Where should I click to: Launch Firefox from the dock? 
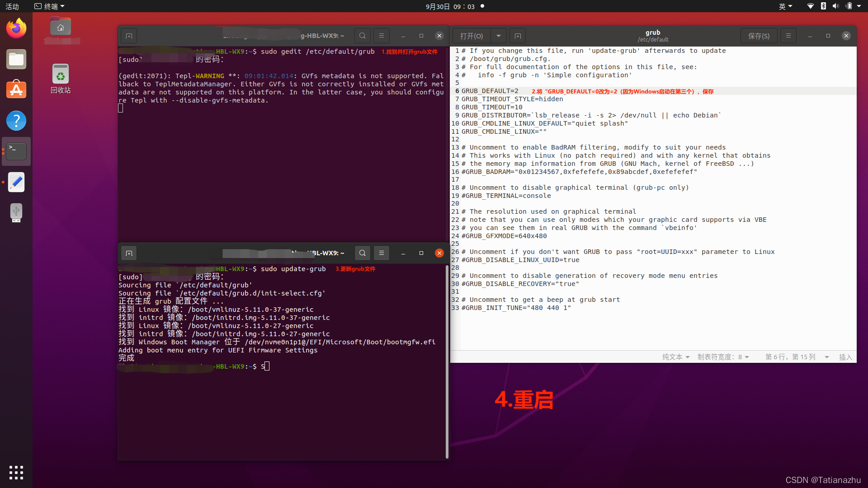pos(16,28)
